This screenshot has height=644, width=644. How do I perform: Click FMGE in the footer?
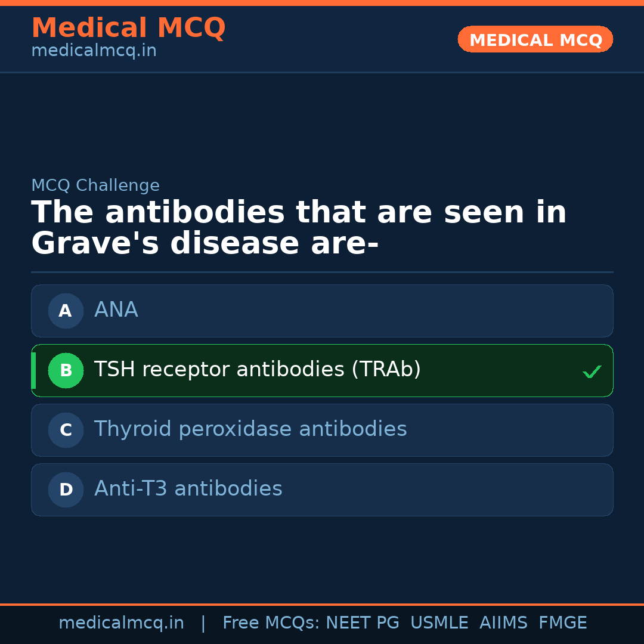tap(563, 623)
